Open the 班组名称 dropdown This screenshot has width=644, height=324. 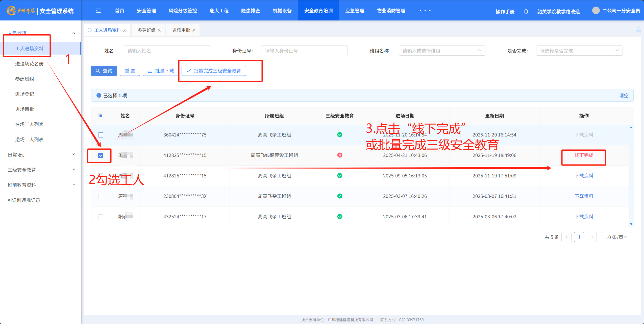pos(442,51)
